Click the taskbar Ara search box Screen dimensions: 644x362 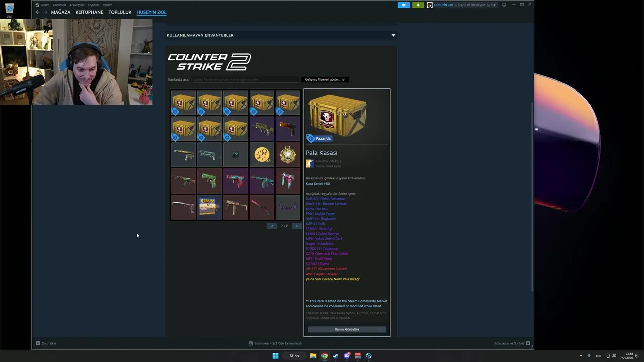[295, 356]
